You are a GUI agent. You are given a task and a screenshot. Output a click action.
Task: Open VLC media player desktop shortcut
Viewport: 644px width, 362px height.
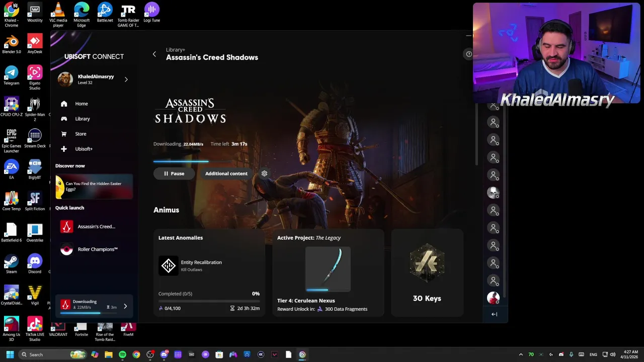(58, 15)
